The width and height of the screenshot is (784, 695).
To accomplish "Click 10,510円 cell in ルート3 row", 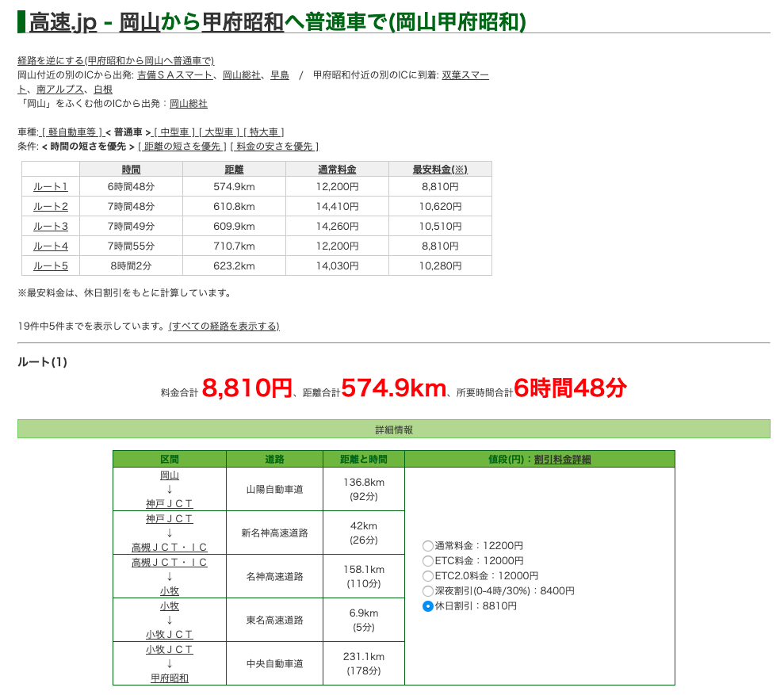I will pos(440,227).
